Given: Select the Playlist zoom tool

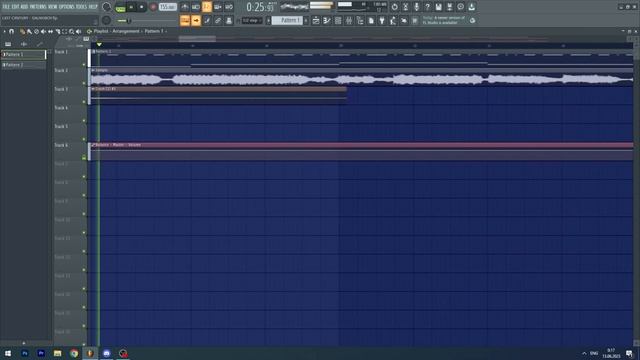Looking at the screenshot, I should [x=71, y=31].
